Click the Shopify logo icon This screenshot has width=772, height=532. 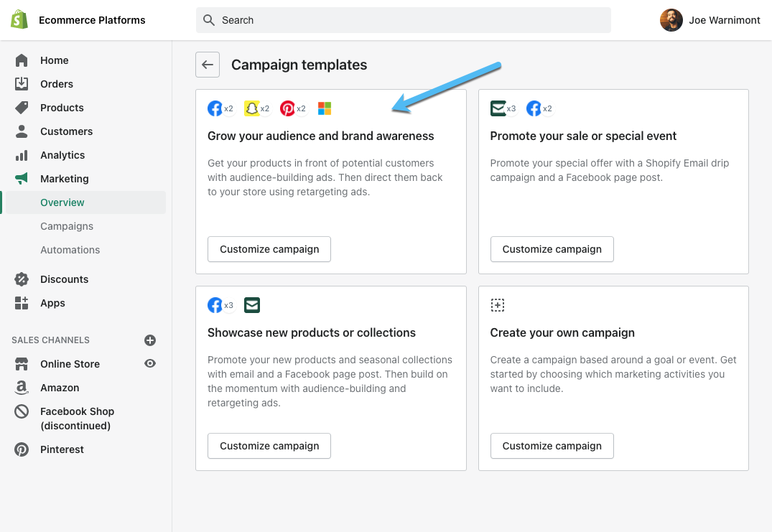19,20
